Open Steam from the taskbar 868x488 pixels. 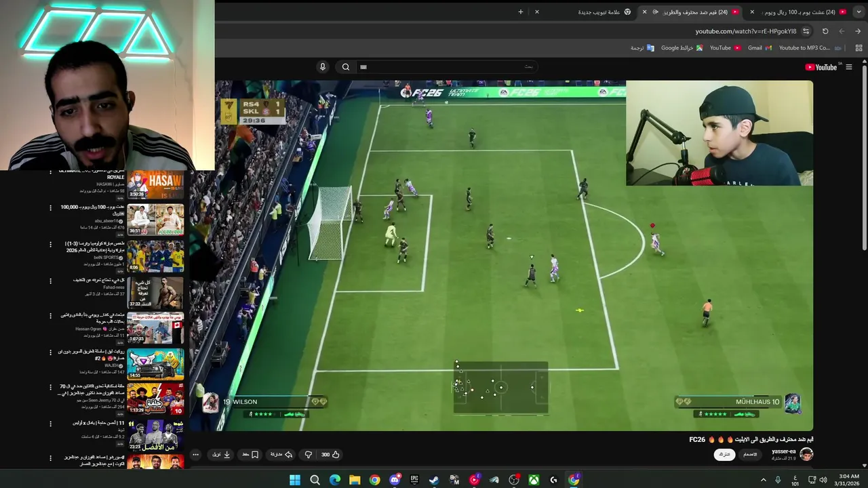pos(434,480)
